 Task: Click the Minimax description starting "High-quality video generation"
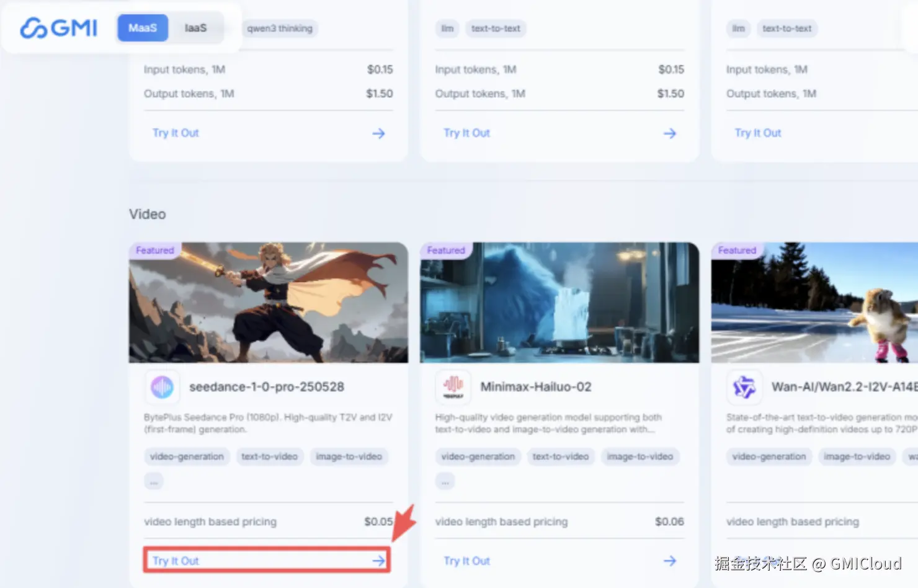pos(548,423)
